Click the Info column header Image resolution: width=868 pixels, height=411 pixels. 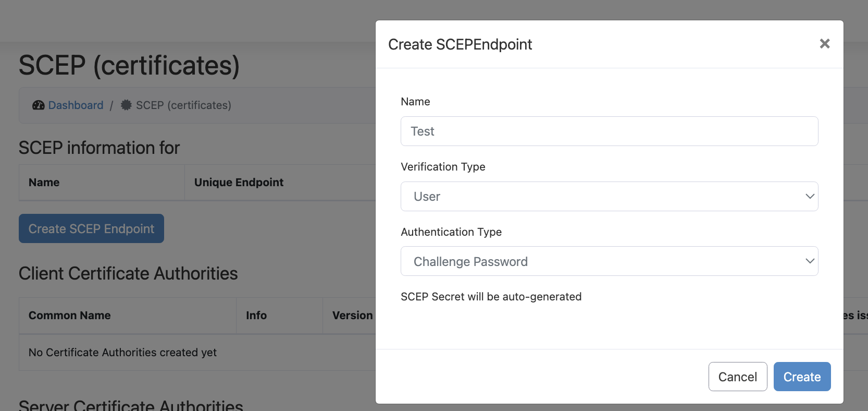click(256, 316)
